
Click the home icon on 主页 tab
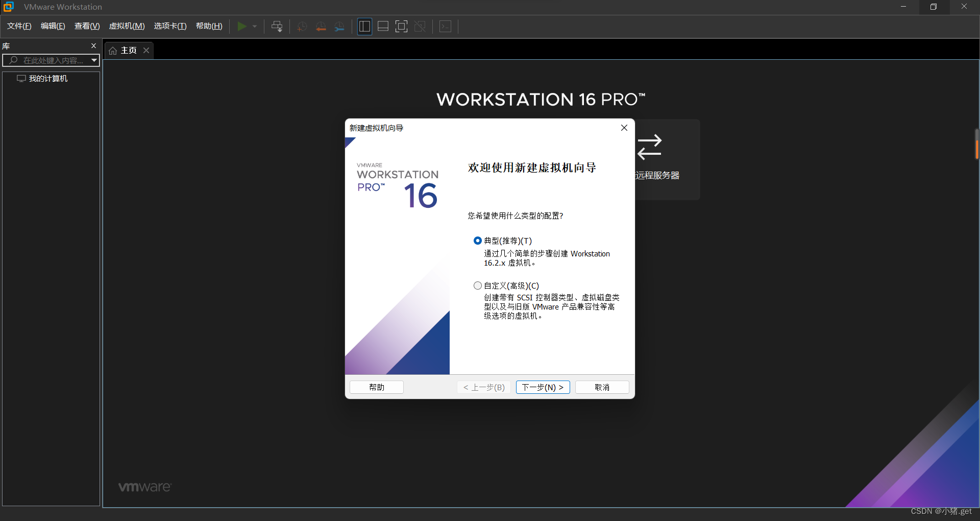coord(113,51)
